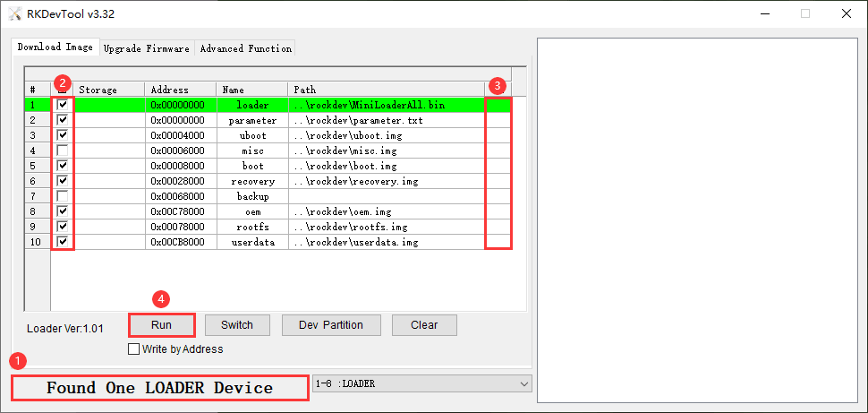Click the Clear button
Viewport: 868px width, 413px height.
(x=424, y=325)
